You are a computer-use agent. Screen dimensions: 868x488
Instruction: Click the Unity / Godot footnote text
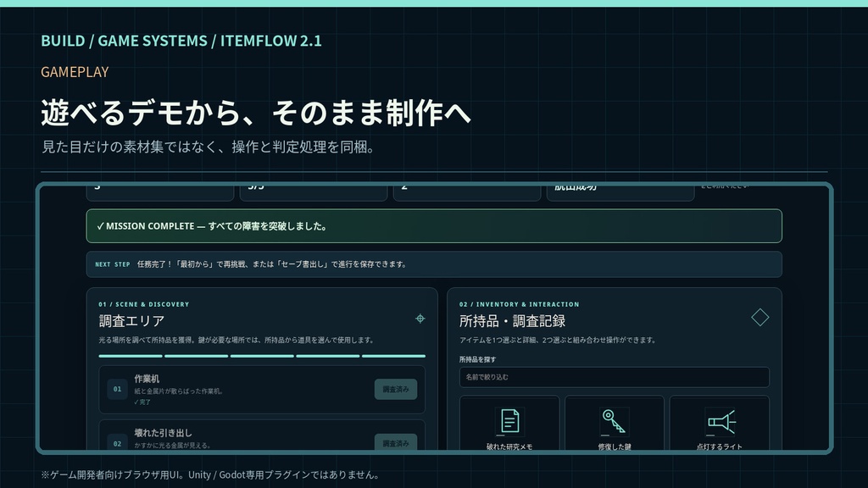click(210, 474)
